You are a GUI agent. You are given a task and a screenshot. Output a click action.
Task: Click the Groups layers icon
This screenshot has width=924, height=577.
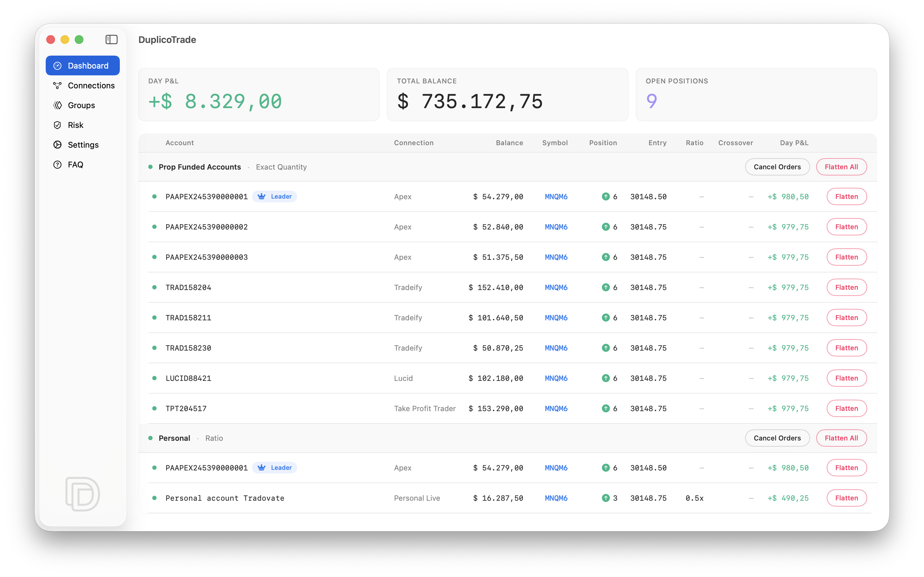tap(57, 105)
